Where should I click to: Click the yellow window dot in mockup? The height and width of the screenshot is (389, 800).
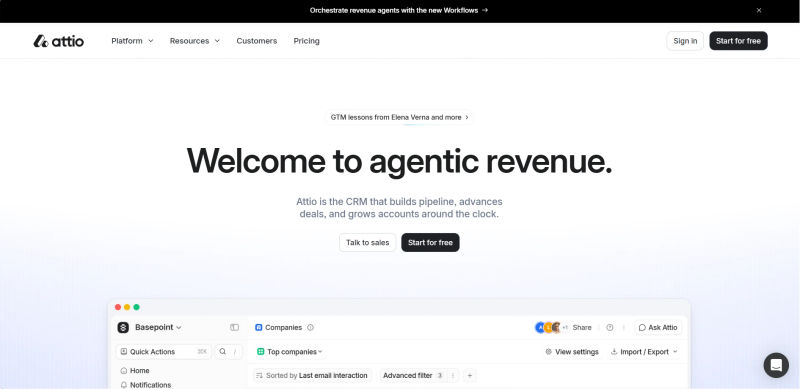(x=127, y=307)
